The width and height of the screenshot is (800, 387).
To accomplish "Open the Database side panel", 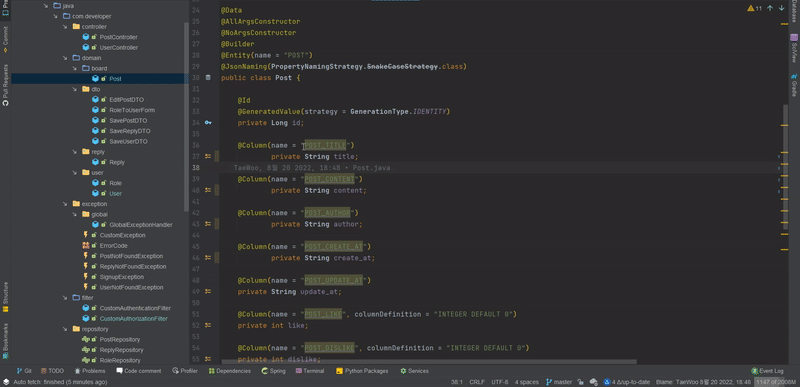I will click(794, 11).
